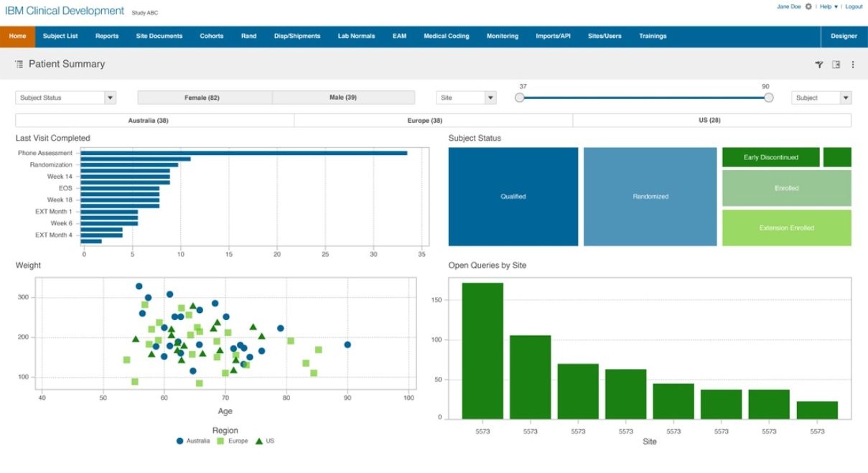Click the left slider handle at 37

[x=519, y=97]
